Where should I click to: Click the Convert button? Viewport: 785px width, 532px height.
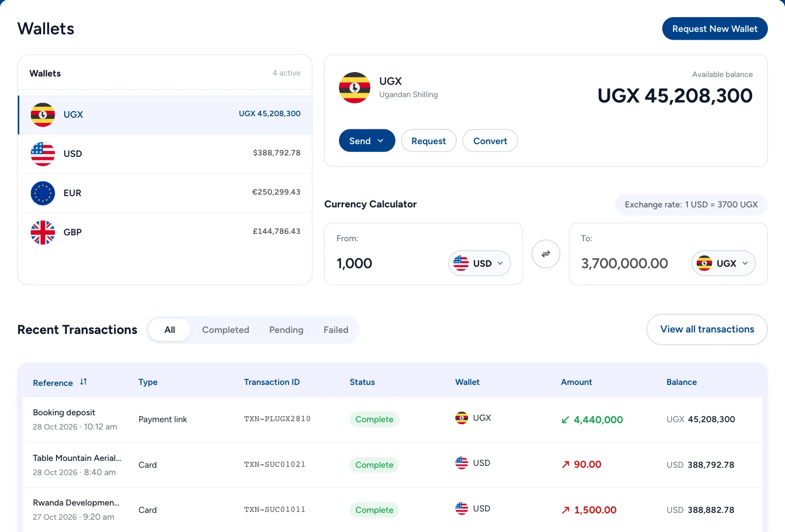tap(490, 141)
